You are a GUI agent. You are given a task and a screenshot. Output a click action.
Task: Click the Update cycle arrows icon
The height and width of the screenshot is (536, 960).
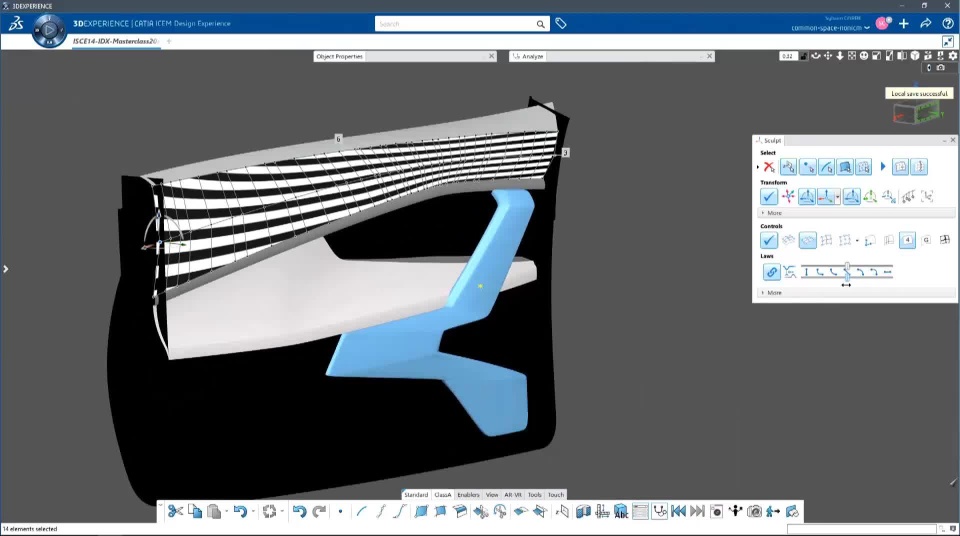(269, 511)
